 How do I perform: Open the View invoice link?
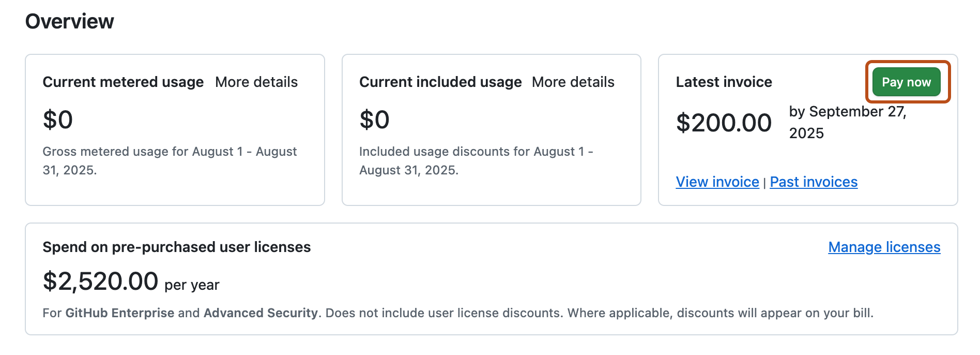click(718, 182)
